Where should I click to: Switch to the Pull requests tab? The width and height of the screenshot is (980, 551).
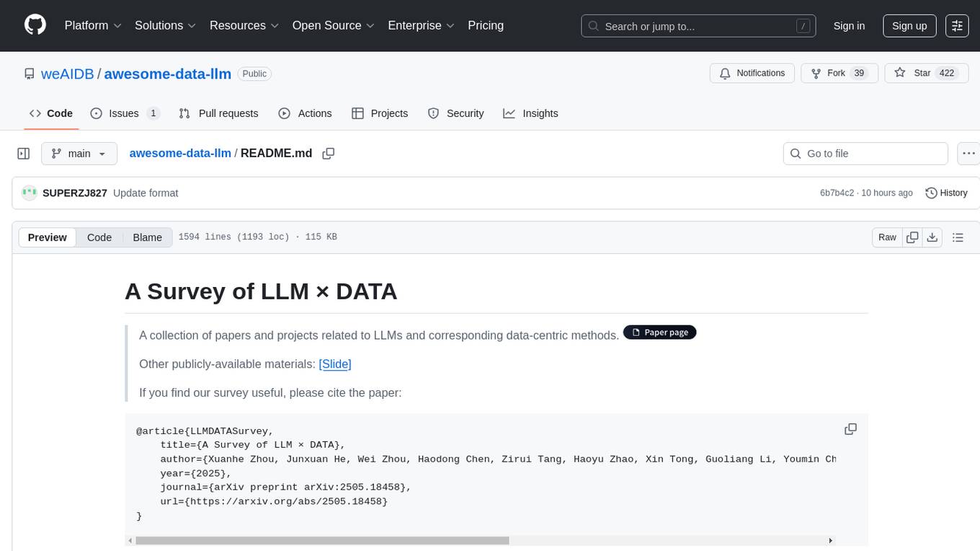click(x=218, y=113)
